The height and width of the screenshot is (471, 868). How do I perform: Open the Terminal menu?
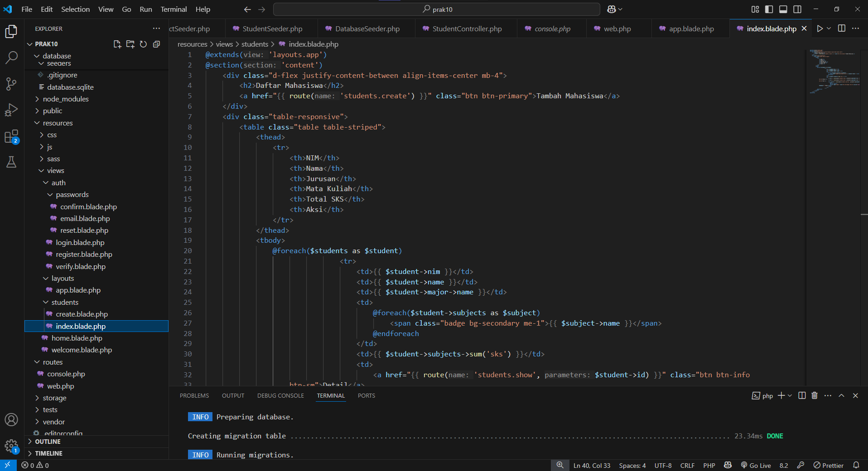coord(173,9)
